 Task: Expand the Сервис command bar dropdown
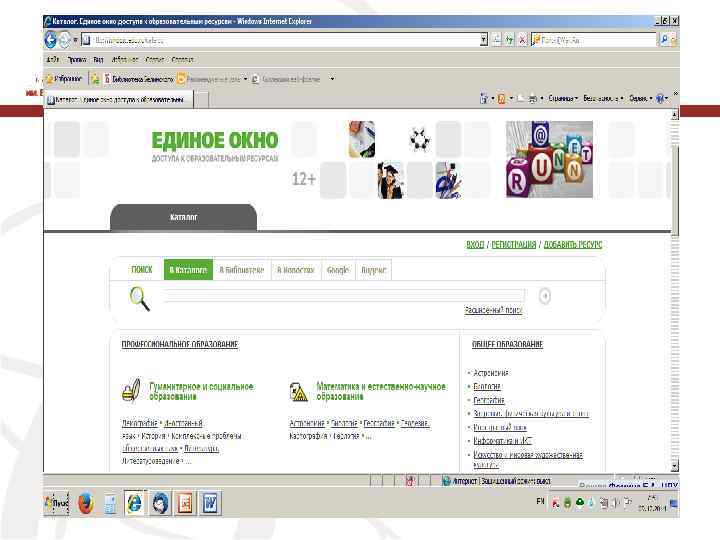coord(641,98)
